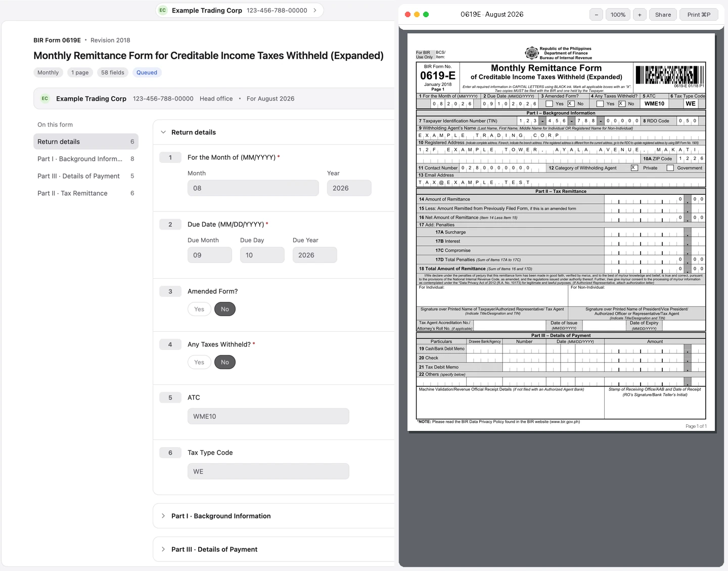Zoom in with the plus button
Image resolution: width=728 pixels, height=571 pixels.
(640, 15)
